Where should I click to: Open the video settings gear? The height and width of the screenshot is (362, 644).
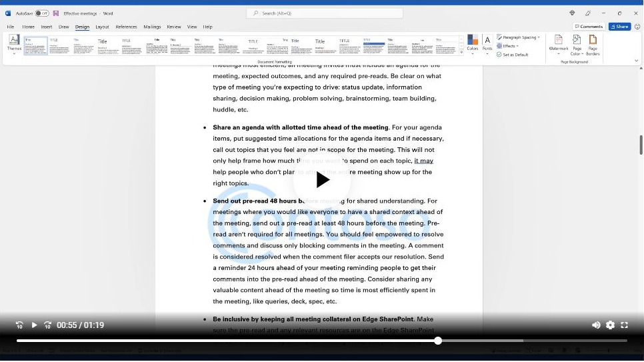(x=610, y=325)
